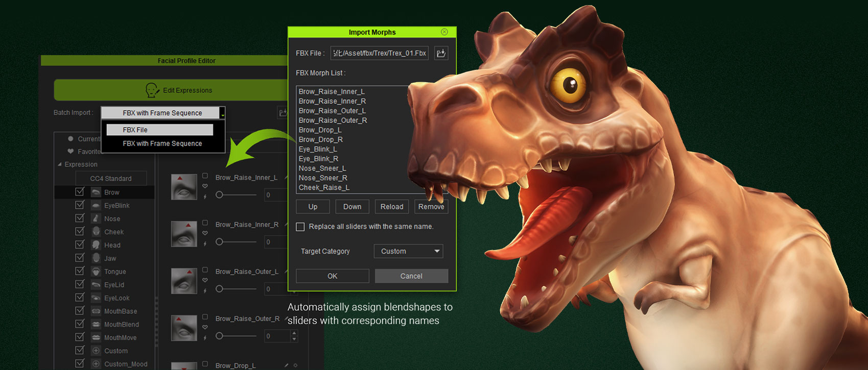Image resolution: width=868 pixels, height=370 pixels.
Task: Choose FBX with Frame Sequence list option
Action: point(162,143)
